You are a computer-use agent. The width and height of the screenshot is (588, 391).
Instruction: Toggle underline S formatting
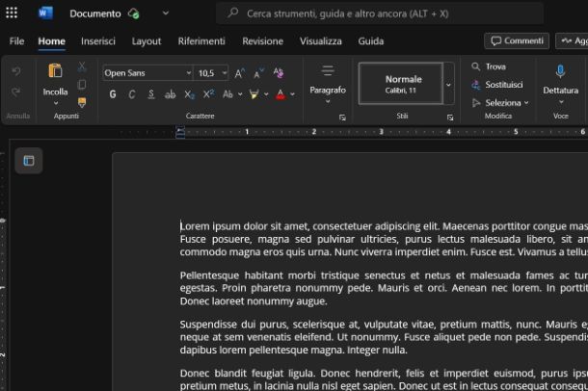pyautogui.click(x=150, y=94)
